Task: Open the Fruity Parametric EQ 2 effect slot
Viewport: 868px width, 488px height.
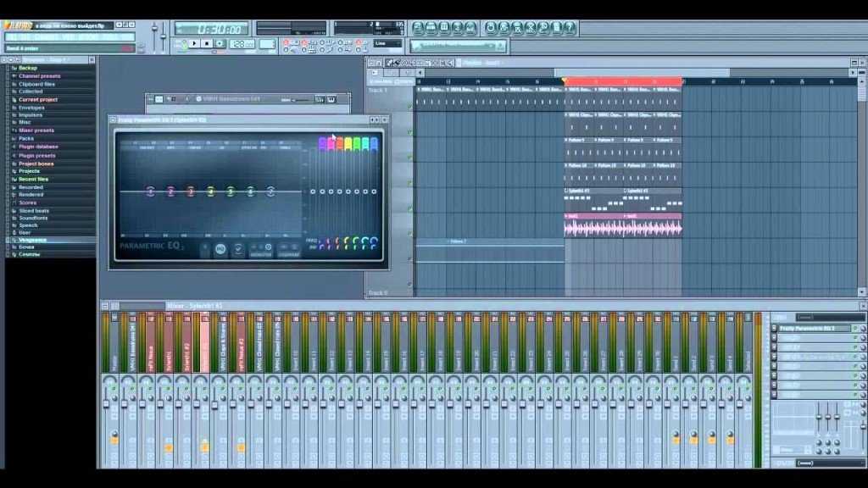Action: [x=812, y=328]
